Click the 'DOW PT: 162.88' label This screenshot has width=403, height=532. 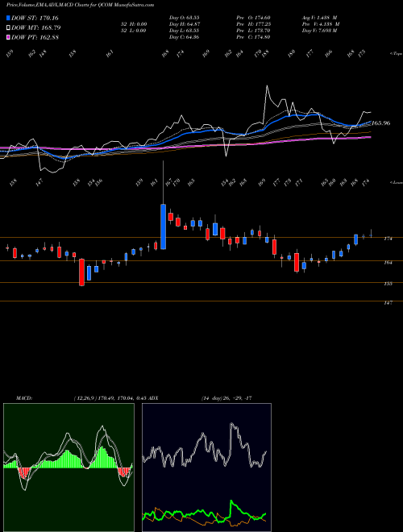[x=35, y=37]
